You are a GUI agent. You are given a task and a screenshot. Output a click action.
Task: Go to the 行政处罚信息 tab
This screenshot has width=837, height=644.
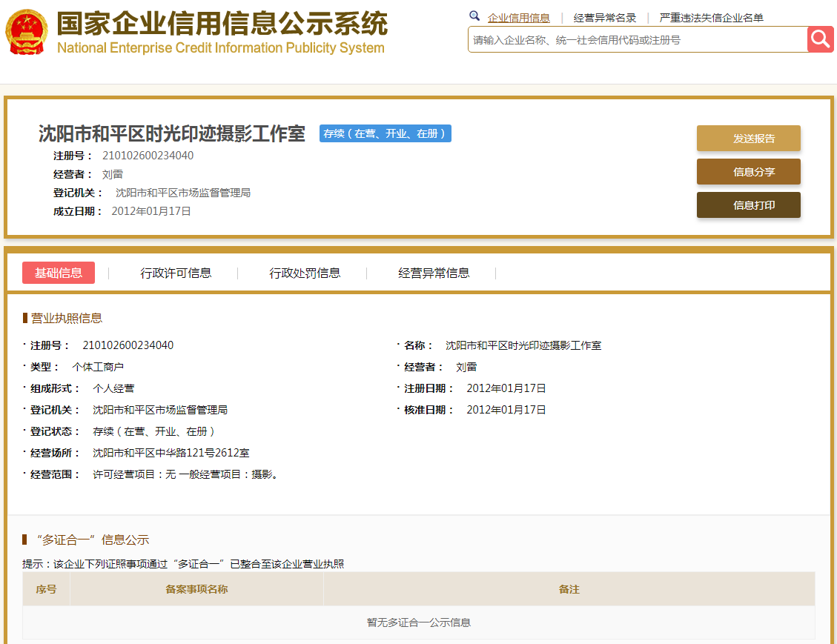tap(305, 273)
